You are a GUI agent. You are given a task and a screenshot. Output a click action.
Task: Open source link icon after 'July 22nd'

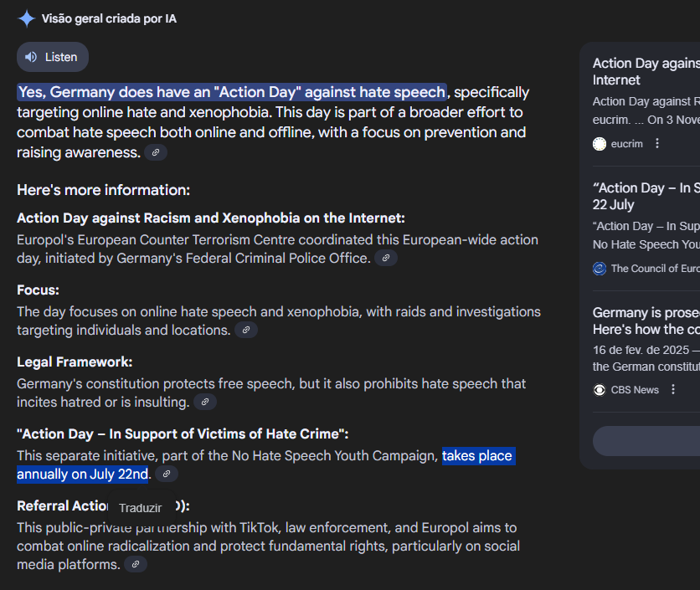[x=167, y=474]
